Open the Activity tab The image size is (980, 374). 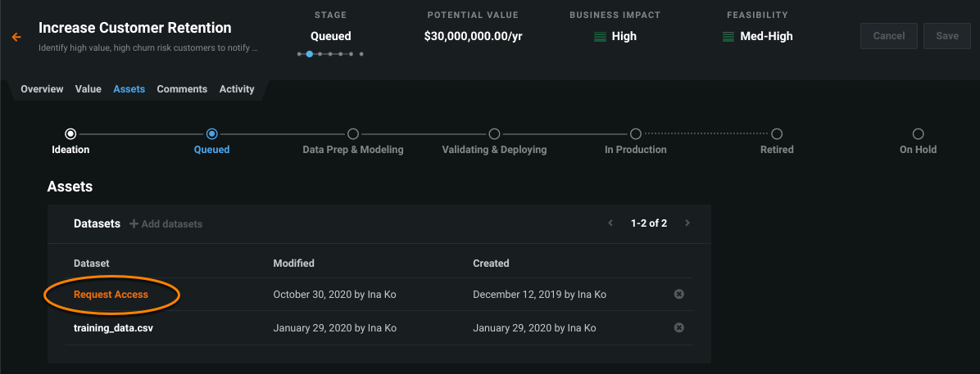[237, 89]
